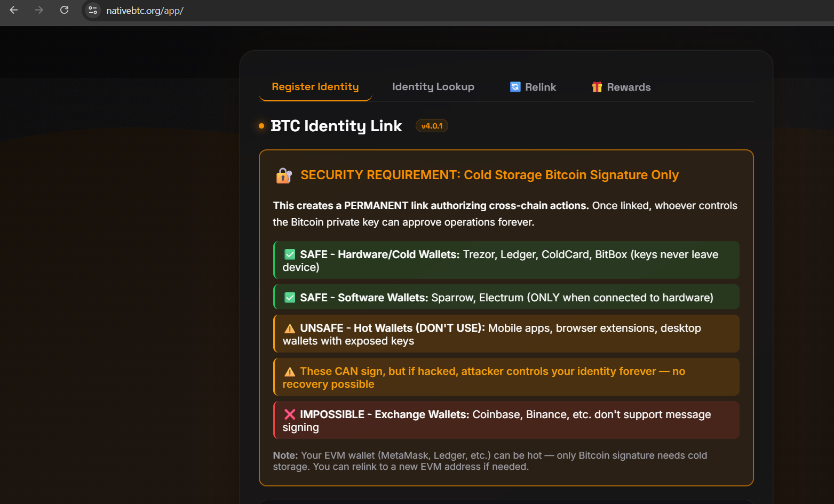Click the browser forward arrow

39,10
